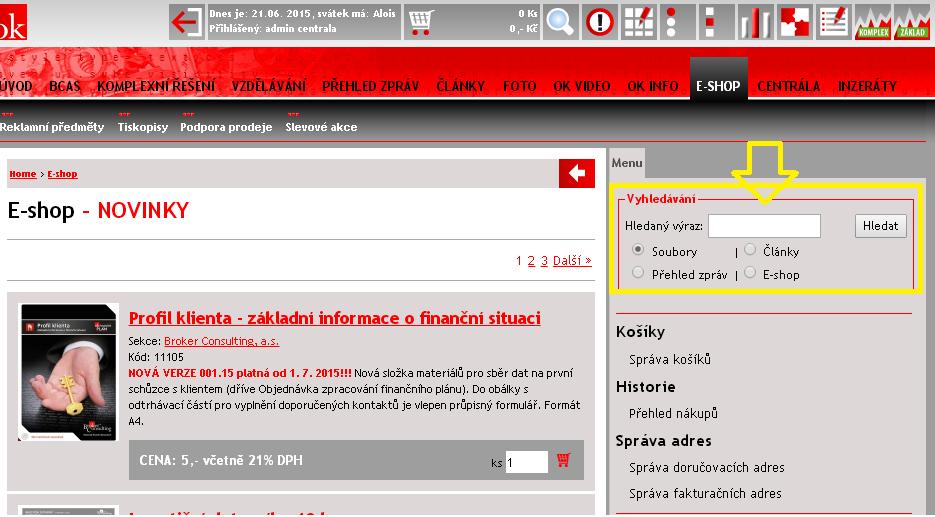
Task: Open Přehled nákupů in sidebar
Action: coord(673,413)
